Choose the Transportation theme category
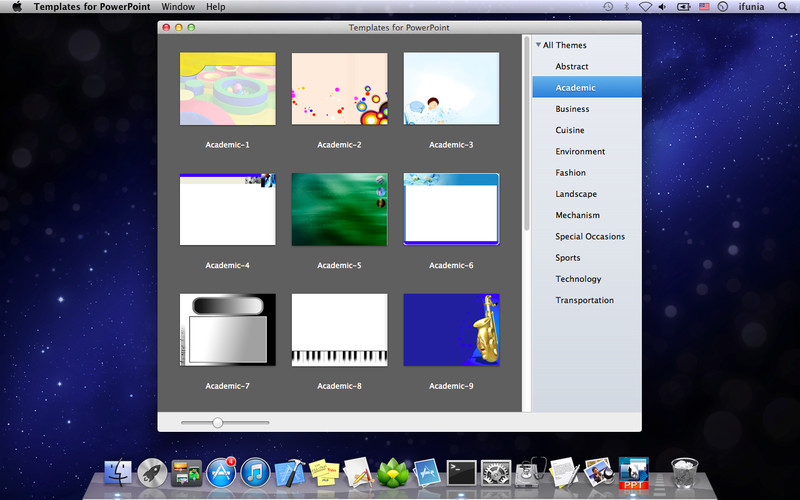Screen dimensions: 800x500 [587, 300]
